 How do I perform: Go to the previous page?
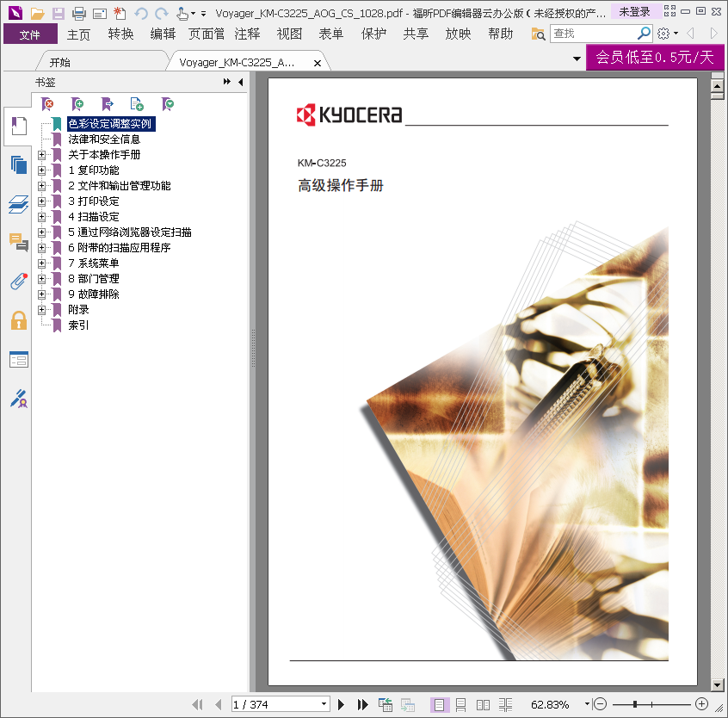219,704
